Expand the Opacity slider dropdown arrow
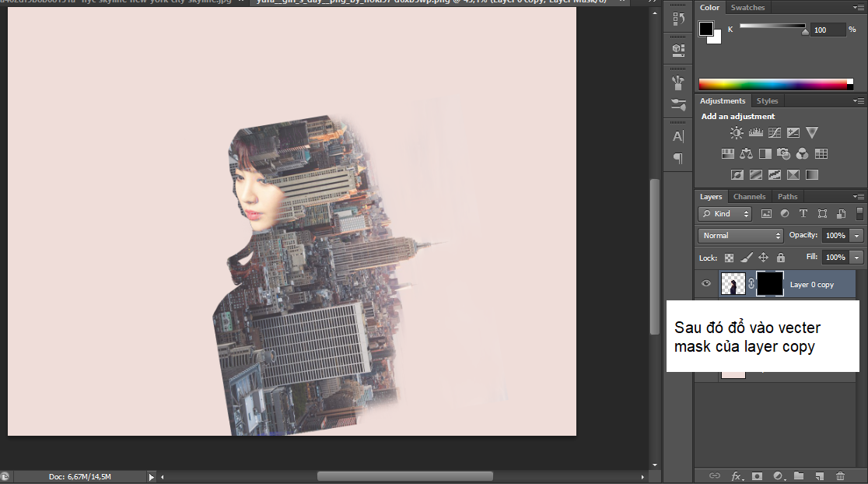This screenshot has height=484, width=868. point(857,235)
